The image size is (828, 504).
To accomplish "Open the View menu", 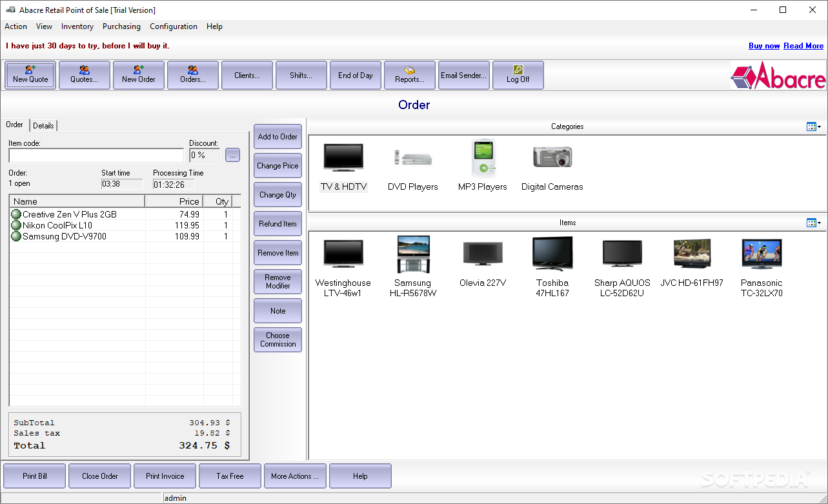I will click(45, 26).
